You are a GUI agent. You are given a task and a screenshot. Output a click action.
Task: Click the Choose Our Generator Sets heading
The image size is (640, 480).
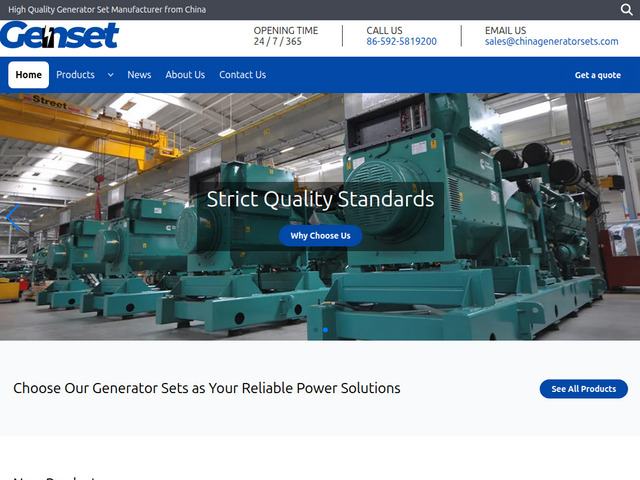207,388
